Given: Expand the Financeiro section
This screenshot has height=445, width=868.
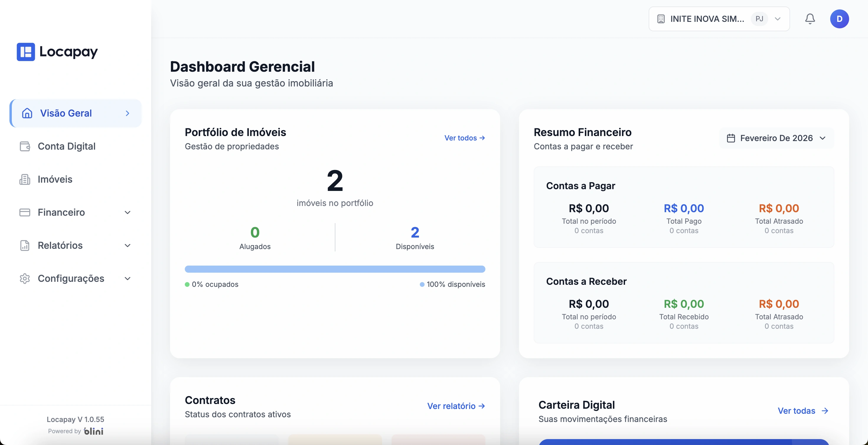Looking at the screenshot, I should point(127,212).
